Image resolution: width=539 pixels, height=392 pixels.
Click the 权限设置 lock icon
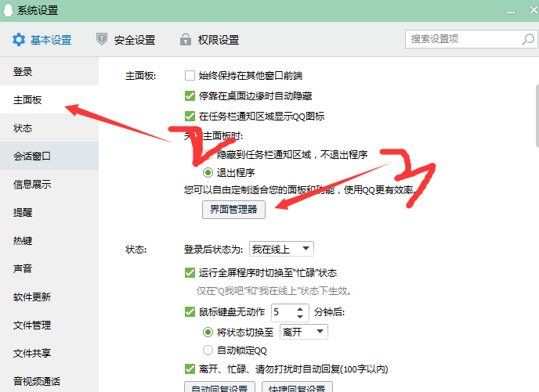click(x=185, y=39)
